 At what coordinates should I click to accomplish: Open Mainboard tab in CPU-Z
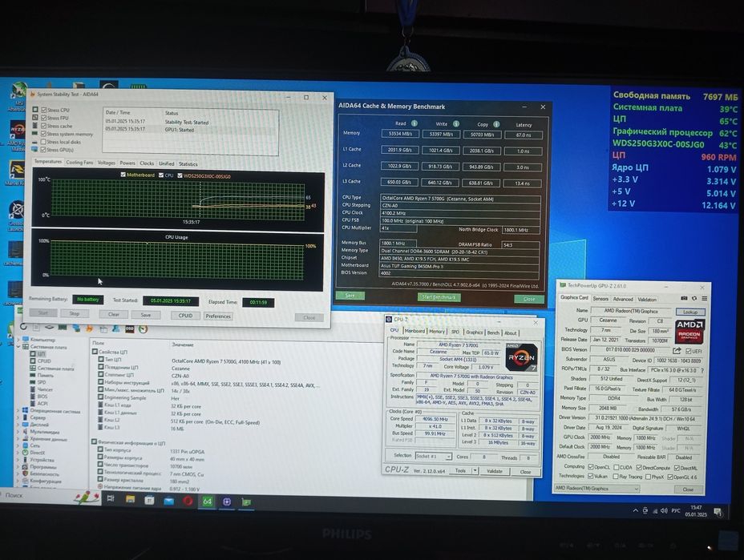pos(414,331)
